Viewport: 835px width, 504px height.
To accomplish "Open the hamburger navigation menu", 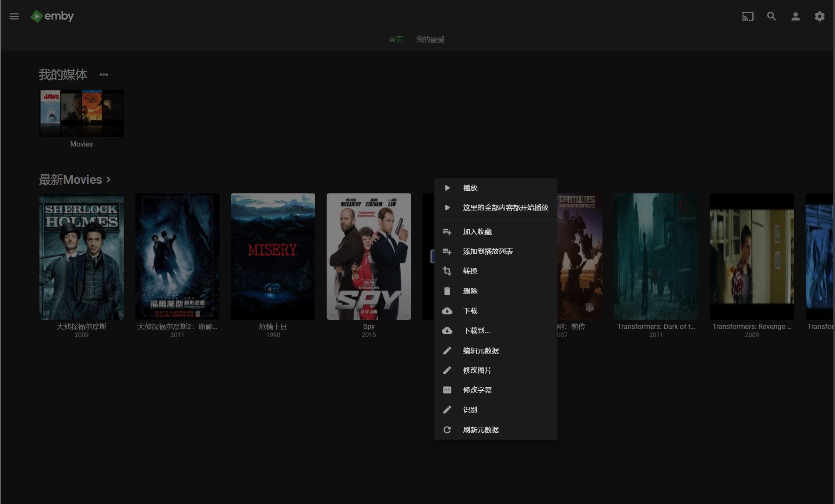I will pyautogui.click(x=14, y=16).
